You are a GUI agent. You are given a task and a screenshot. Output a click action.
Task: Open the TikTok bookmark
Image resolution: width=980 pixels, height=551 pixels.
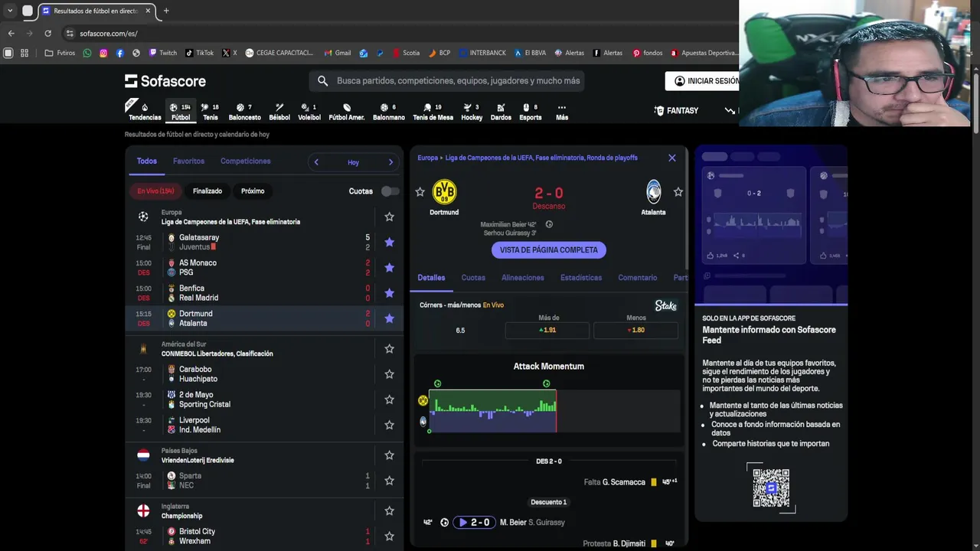pos(199,53)
